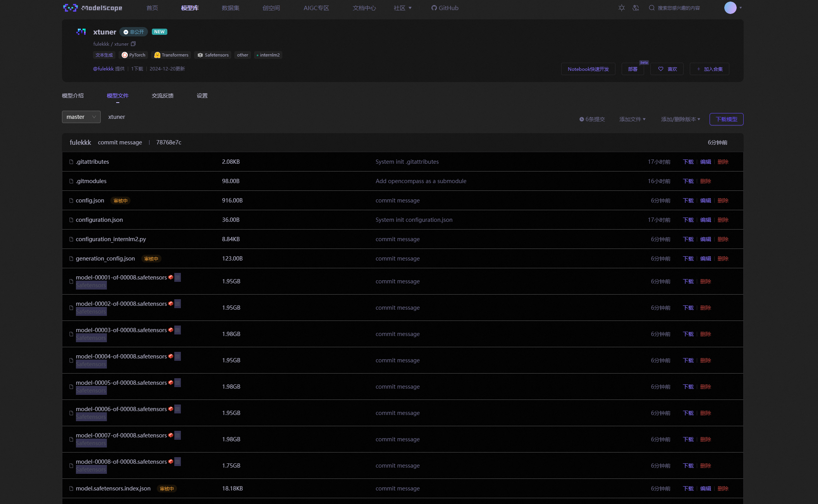This screenshot has width=818, height=504.
Task: Expand the master branch dropdown
Action: [x=81, y=117]
